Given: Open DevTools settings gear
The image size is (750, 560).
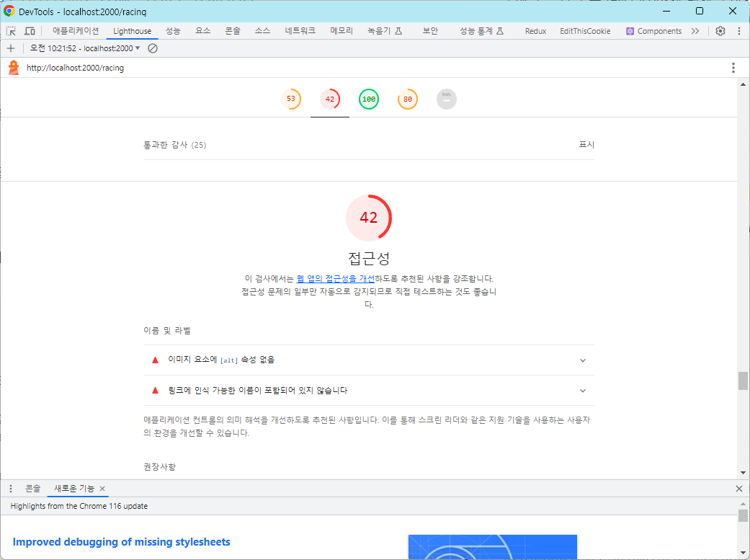Looking at the screenshot, I should [x=720, y=31].
